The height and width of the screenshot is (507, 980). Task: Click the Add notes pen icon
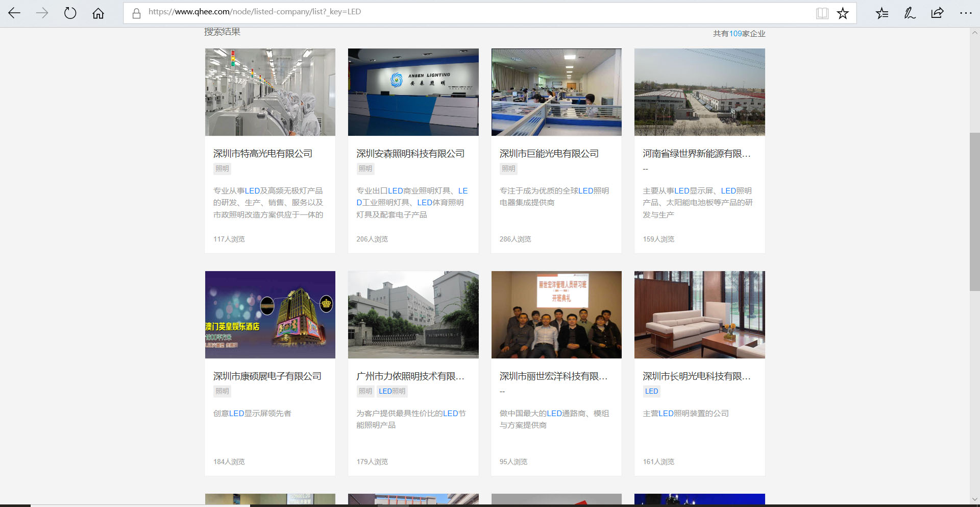[910, 13]
